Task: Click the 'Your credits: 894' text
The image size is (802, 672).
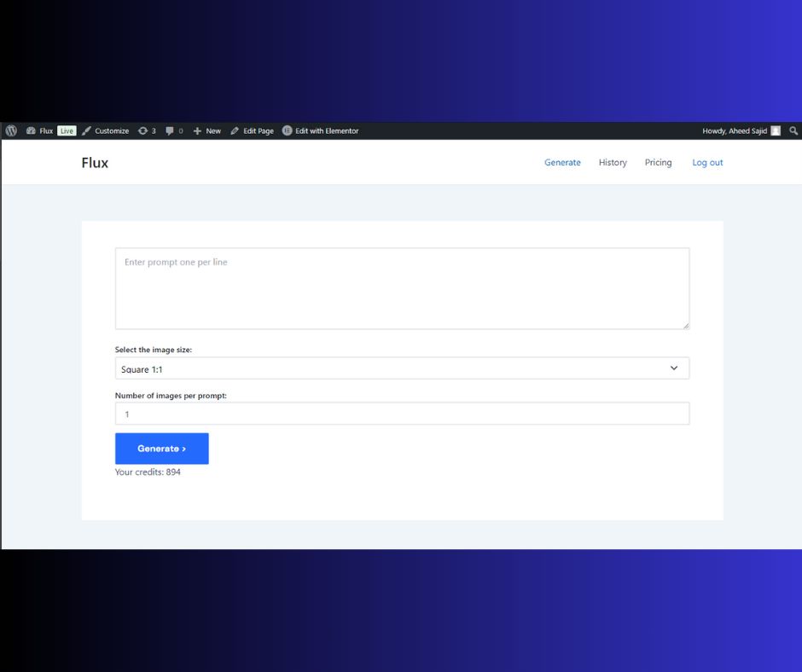Action: (x=148, y=472)
